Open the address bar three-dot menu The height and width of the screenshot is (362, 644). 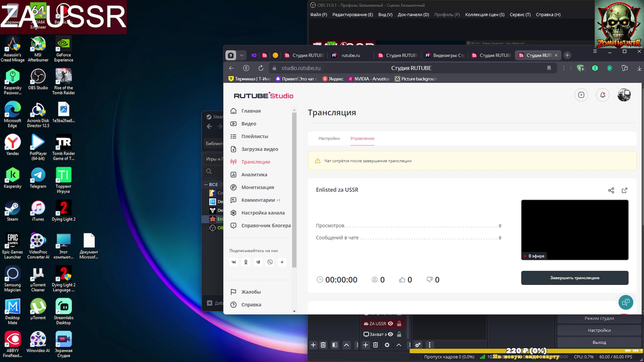point(564,68)
